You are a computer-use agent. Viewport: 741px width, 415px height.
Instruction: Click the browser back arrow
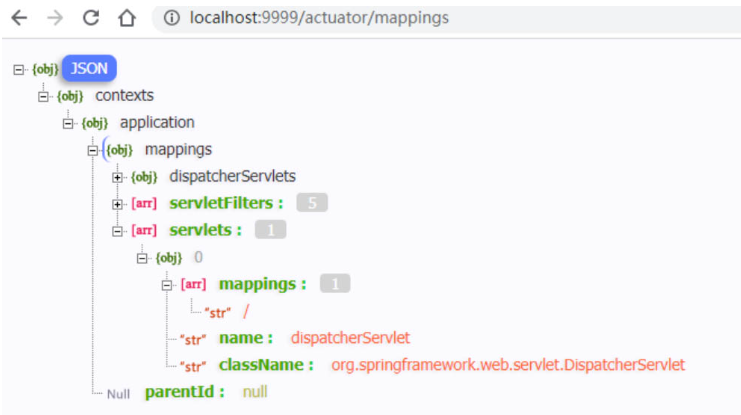(x=19, y=18)
